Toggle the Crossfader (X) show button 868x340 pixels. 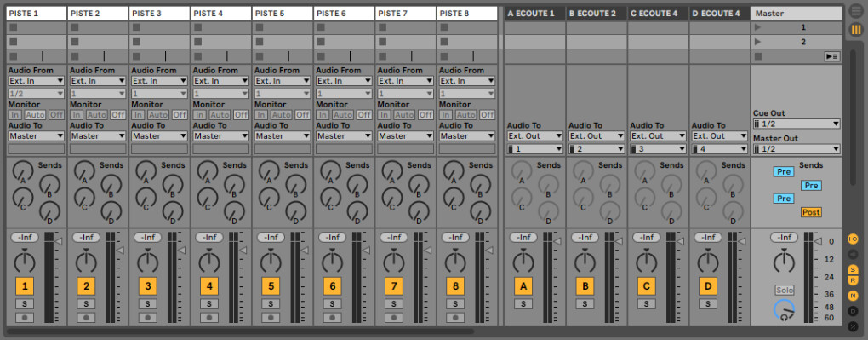click(853, 326)
